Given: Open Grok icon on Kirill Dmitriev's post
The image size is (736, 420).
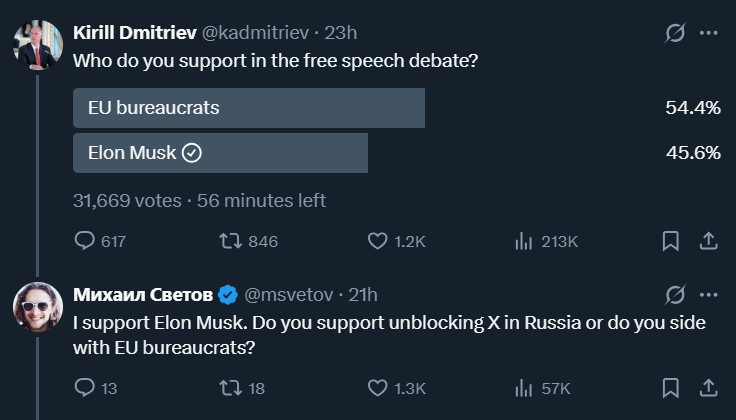Looking at the screenshot, I should (675, 33).
